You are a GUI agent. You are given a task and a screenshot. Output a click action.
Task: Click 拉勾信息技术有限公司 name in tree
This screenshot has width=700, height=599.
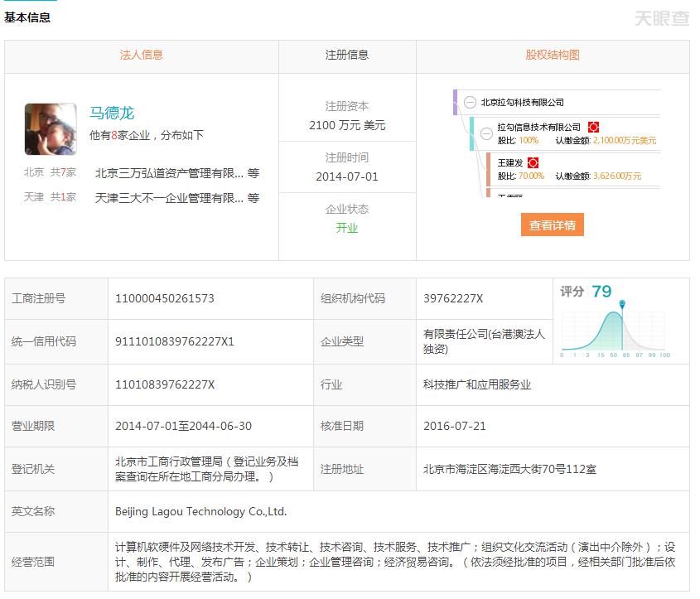538,128
